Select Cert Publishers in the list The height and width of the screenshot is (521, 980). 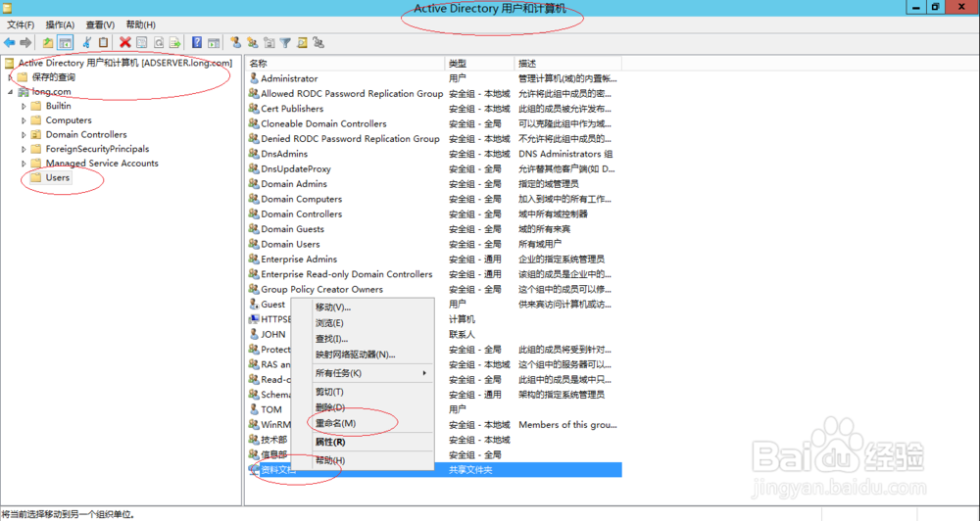click(292, 109)
